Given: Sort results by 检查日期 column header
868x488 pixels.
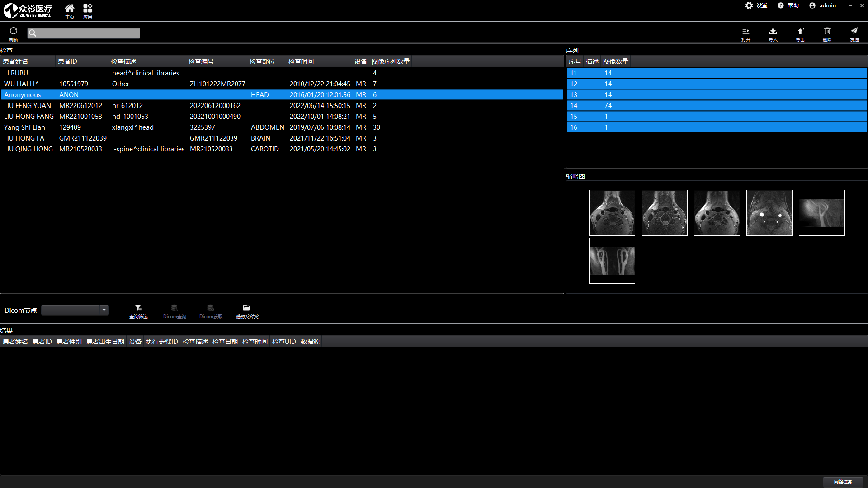Looking at the screenshot, I should click(x=225, y=342).
